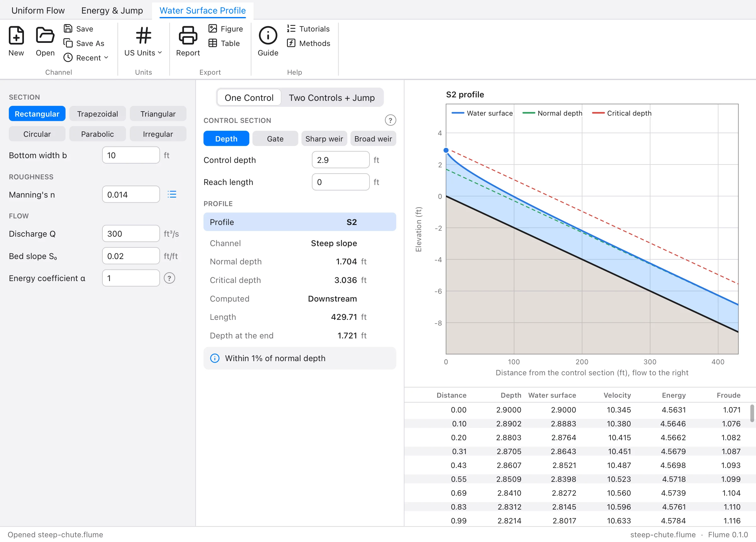Click help icon beside Energy coefficient
The height and width of the screenshot is (542, 756).
coord(169,278)
